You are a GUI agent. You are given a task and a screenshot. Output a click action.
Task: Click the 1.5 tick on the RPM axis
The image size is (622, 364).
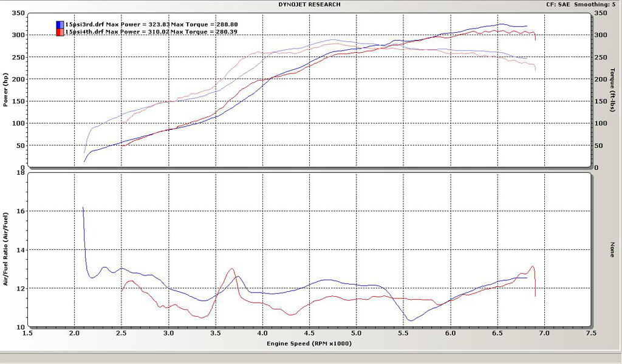tap(27, 333)
